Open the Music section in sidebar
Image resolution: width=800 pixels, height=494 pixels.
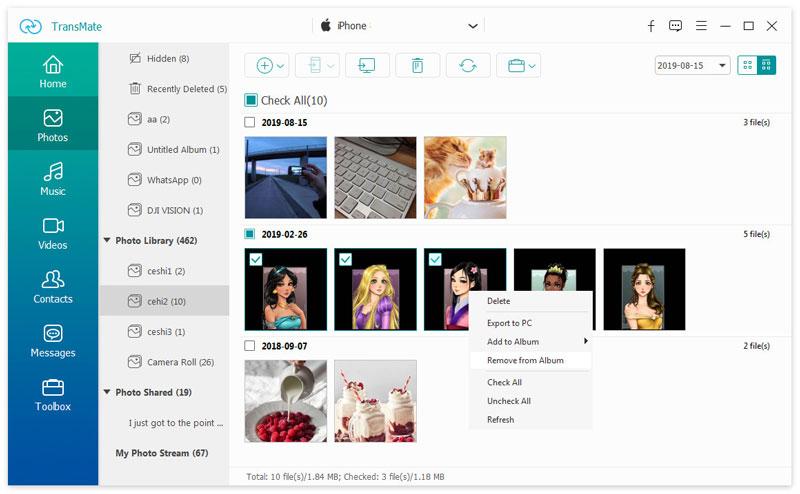[x=53, y=179]
